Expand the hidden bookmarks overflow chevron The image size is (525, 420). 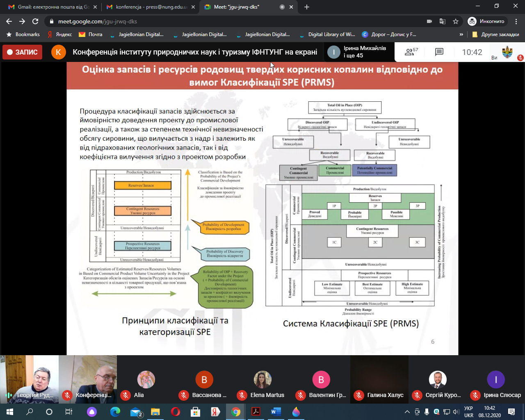tap(461, 34)
